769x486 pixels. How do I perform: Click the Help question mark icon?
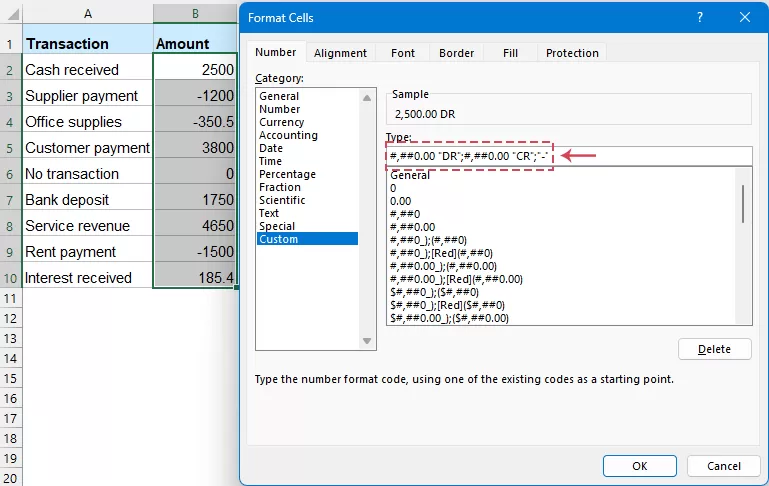coord(700,18)
